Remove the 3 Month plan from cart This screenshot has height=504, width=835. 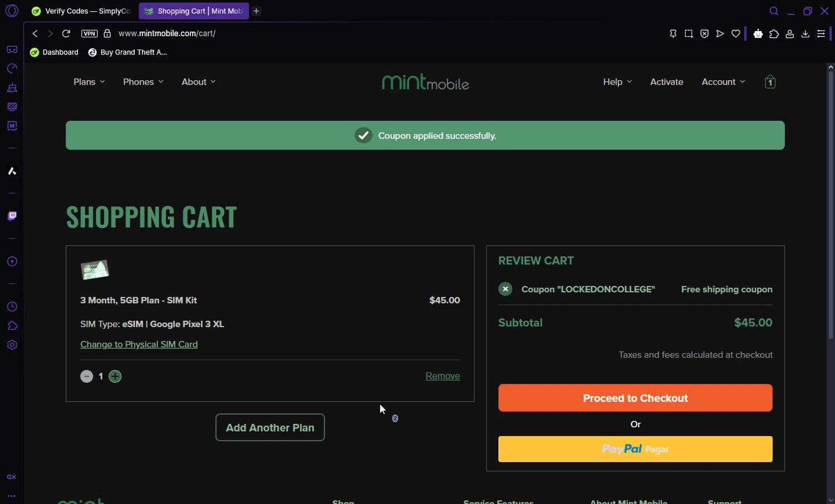point(443,376)
